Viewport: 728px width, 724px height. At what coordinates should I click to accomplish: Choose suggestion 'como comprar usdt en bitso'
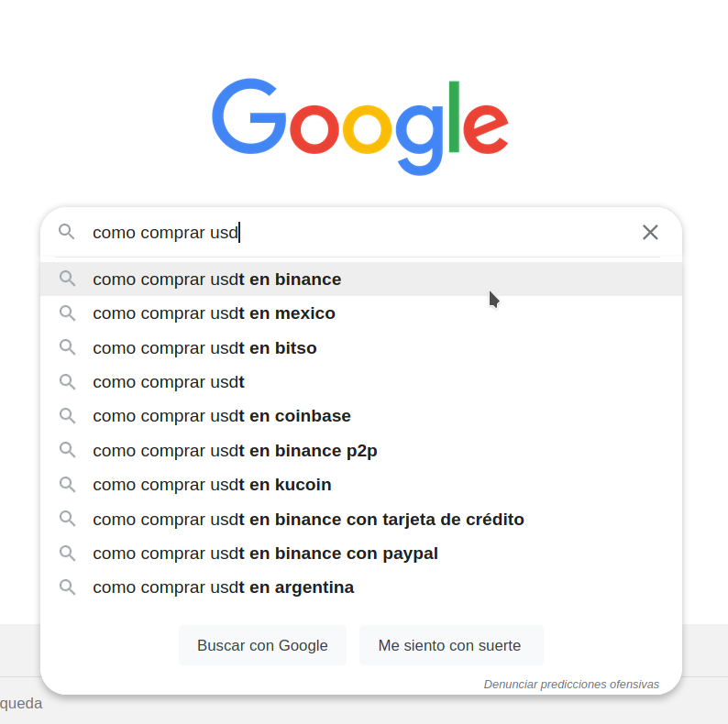(361, 347)
